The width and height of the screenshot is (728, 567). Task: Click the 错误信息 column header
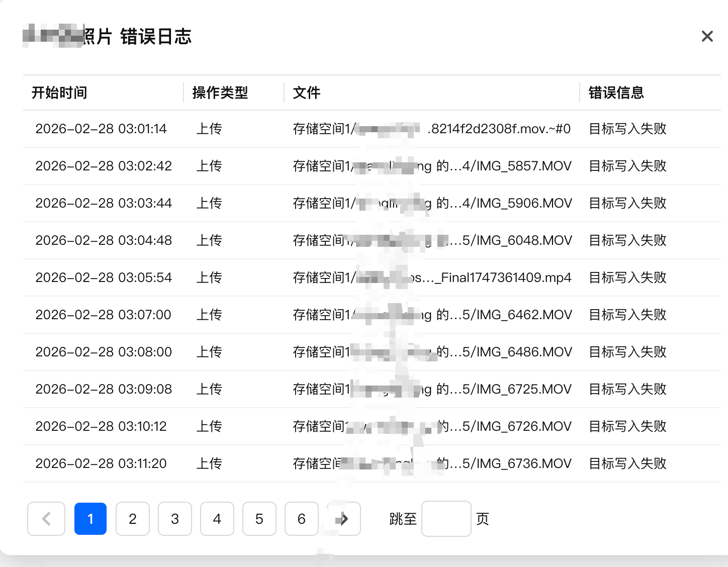(x=616, y=92)
